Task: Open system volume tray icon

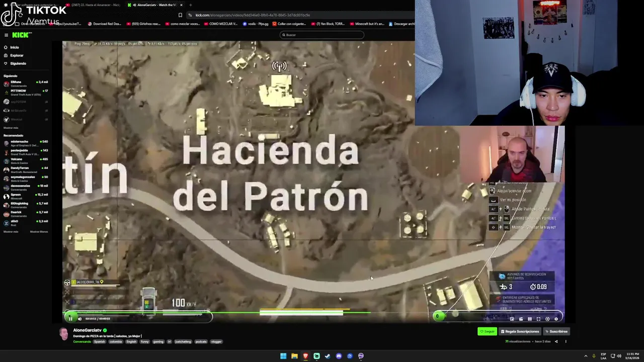Action: pos(619,356)
